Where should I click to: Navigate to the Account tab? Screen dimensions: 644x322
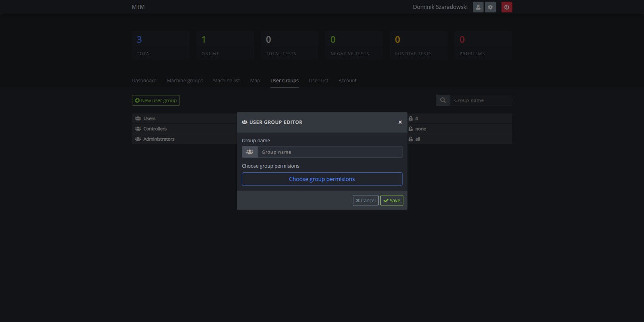[347, 81]
